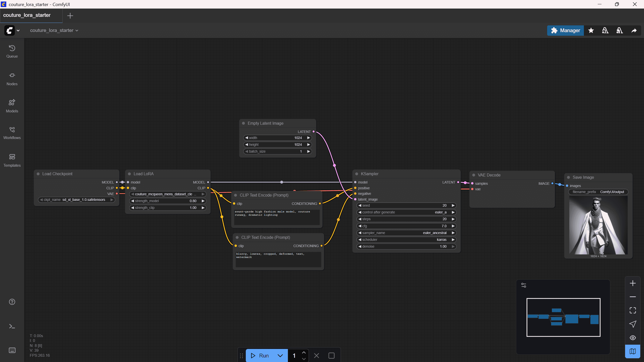The width and height of the screenshot is (644, 362).
Task: Toggle link visibility eye icon
Action: point(632,338)
